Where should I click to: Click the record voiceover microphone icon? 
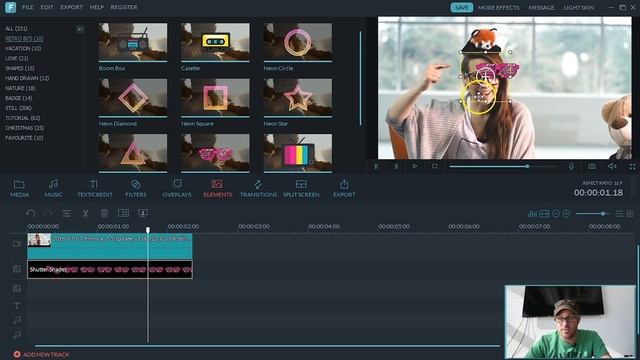(x=571, y=166)
